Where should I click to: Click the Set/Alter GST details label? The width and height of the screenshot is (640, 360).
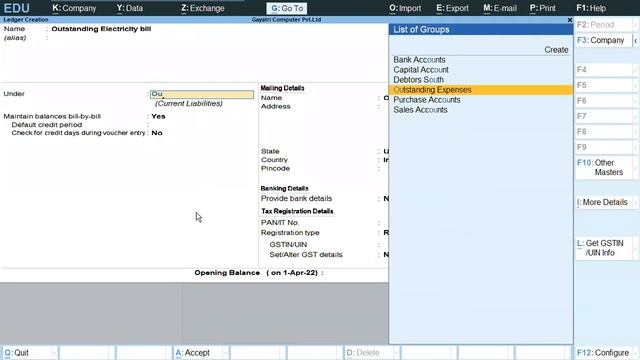pyautogui.click(x=306, y=255)
